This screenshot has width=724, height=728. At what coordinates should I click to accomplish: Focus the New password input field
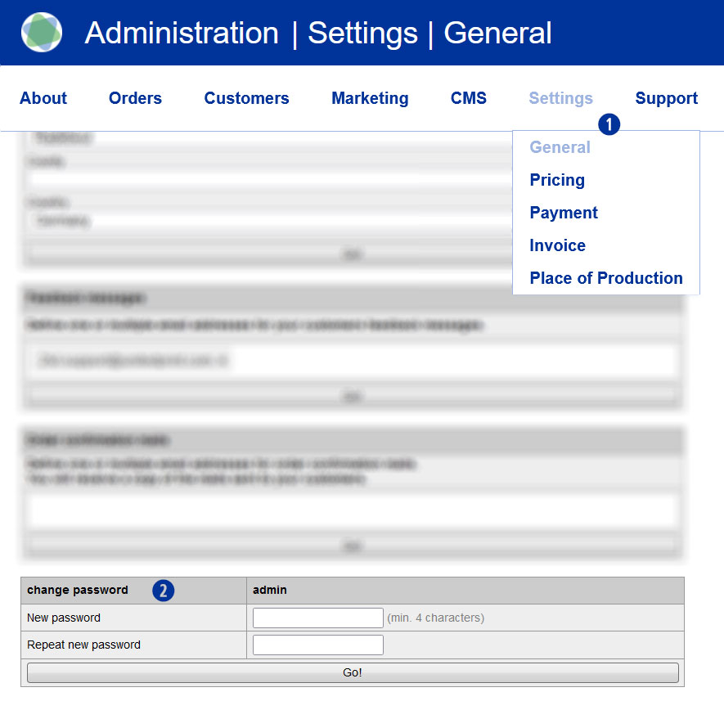[317, 618]
